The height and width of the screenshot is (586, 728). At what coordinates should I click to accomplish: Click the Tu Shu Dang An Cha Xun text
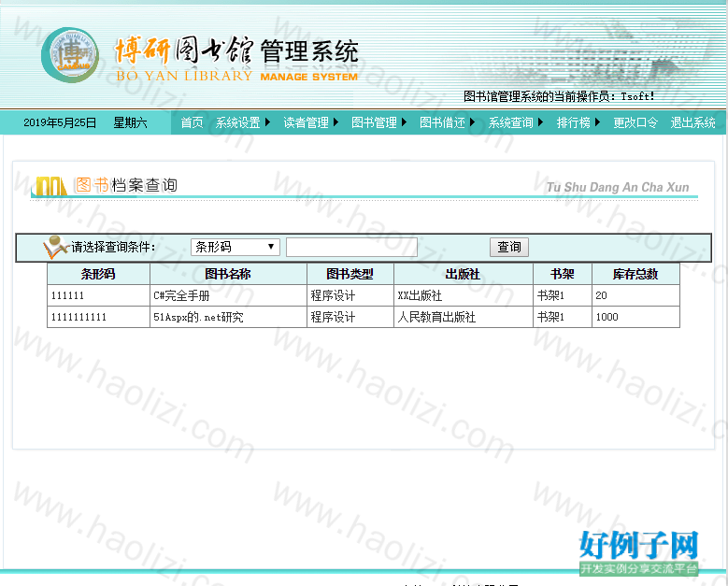(618, 187)
